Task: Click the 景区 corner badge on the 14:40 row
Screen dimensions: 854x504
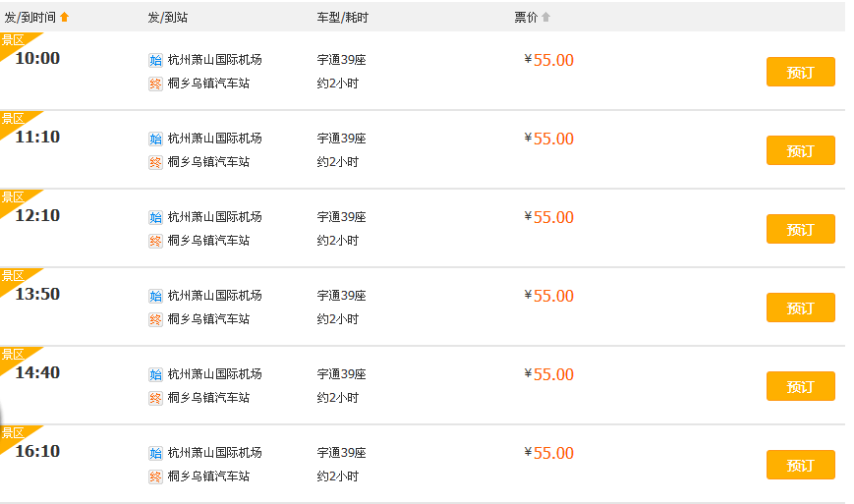Action: pyautogui.click(x=13, y=355)
